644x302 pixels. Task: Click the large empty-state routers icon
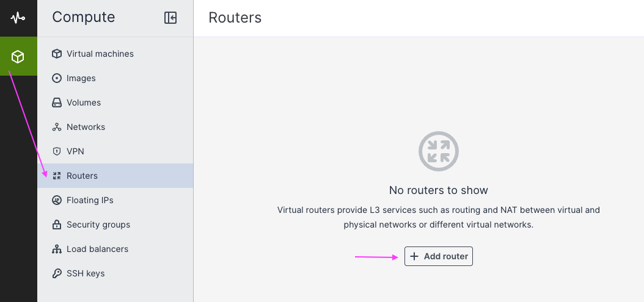pyautogui.click(x=438, y=151)
